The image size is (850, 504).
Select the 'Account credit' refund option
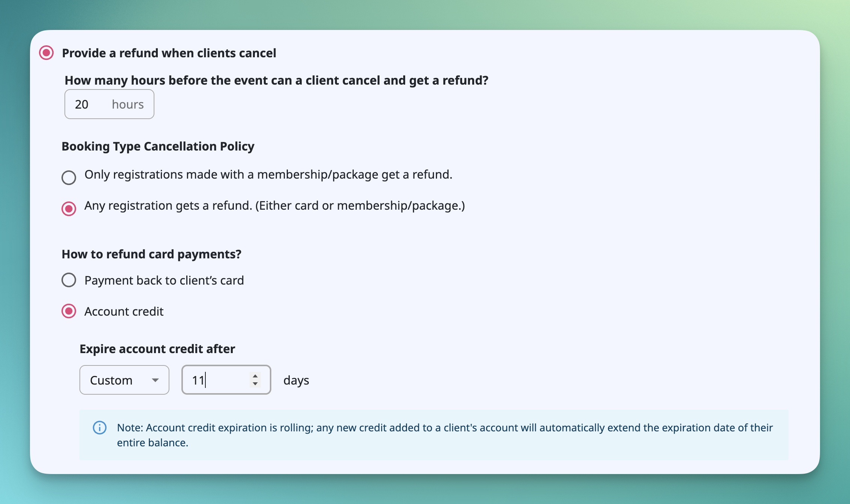click(69, 311)
